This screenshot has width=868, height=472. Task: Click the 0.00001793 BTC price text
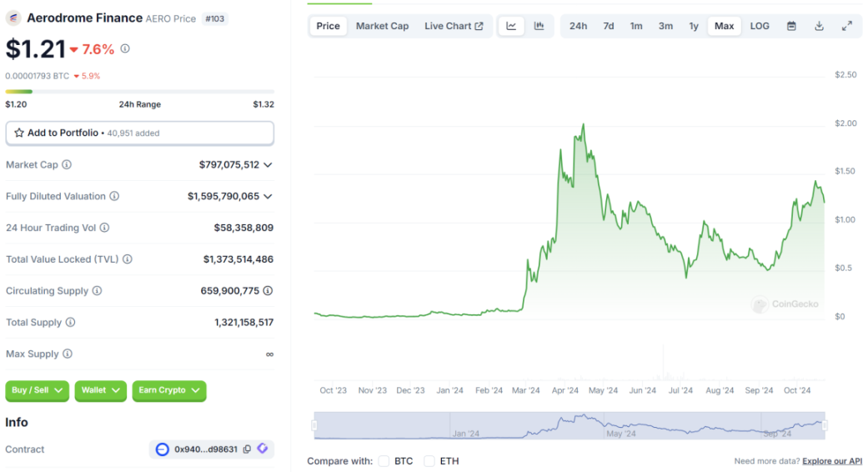pos(37,76)
